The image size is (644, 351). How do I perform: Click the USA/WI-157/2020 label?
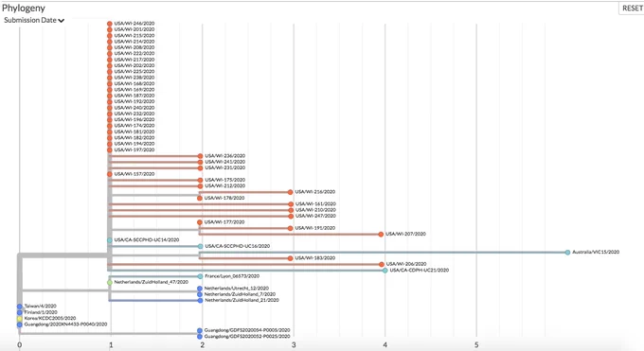tap(134, 174)
